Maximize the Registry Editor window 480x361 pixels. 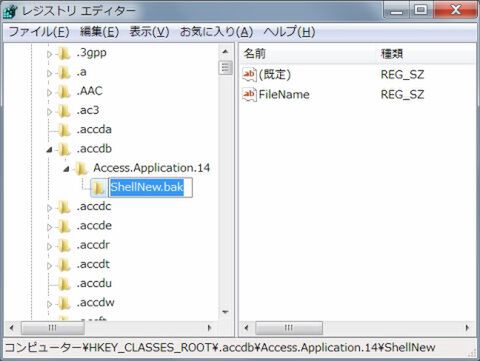click(x=421, y=10)
